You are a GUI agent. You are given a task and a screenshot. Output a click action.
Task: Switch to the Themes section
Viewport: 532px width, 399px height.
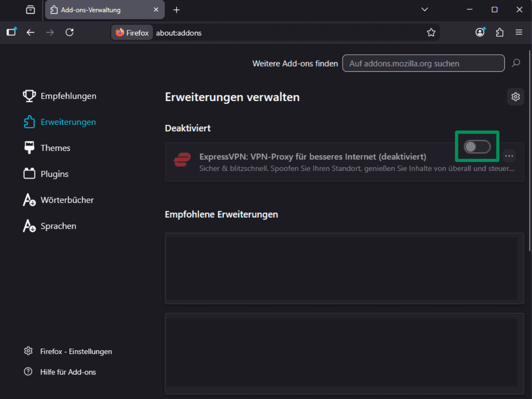(x=55, y=148)
